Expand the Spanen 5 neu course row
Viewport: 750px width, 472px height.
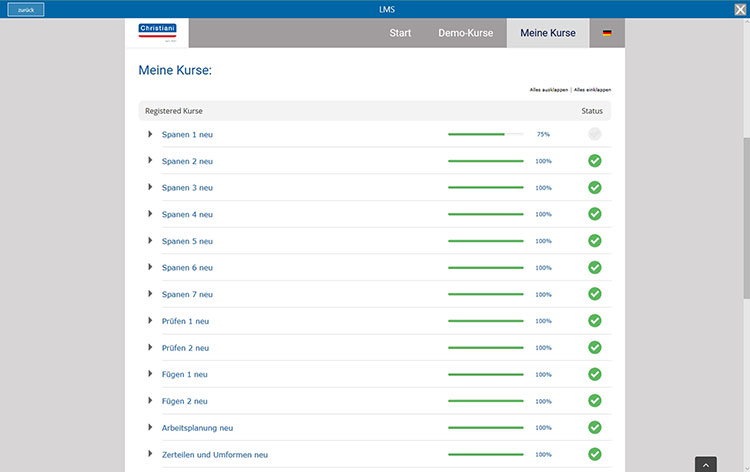pyautogui.click(x=150, y=241)
